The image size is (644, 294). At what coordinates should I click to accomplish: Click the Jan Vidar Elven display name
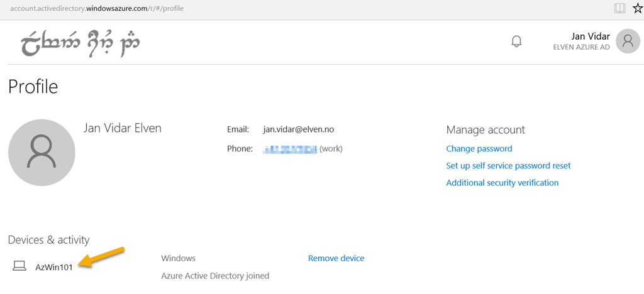tap(123, 128)
